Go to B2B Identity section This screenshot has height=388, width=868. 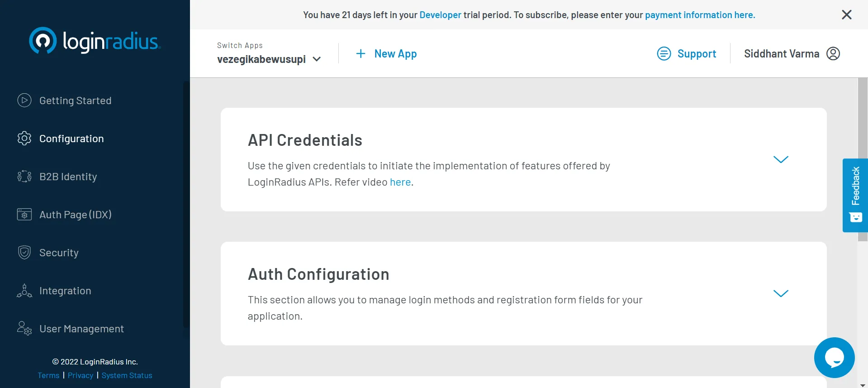(x=68, y=177)
